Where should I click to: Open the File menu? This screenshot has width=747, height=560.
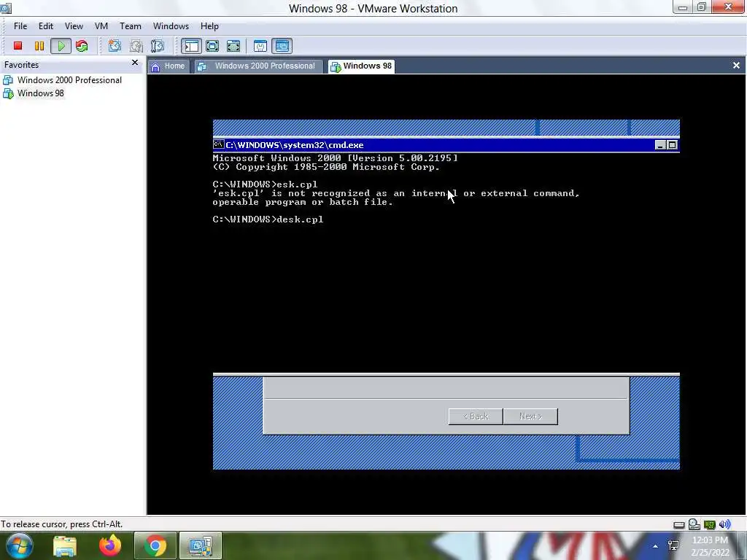click(20, 26)
